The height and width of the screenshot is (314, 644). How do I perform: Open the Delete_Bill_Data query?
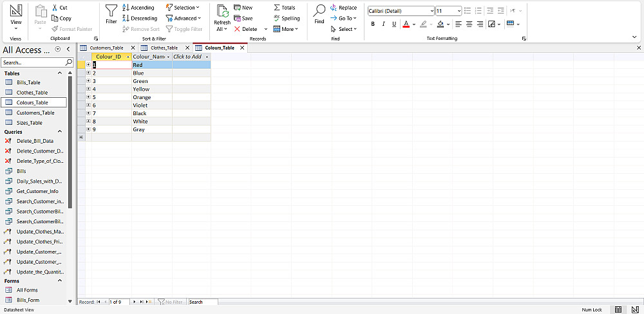35,141
